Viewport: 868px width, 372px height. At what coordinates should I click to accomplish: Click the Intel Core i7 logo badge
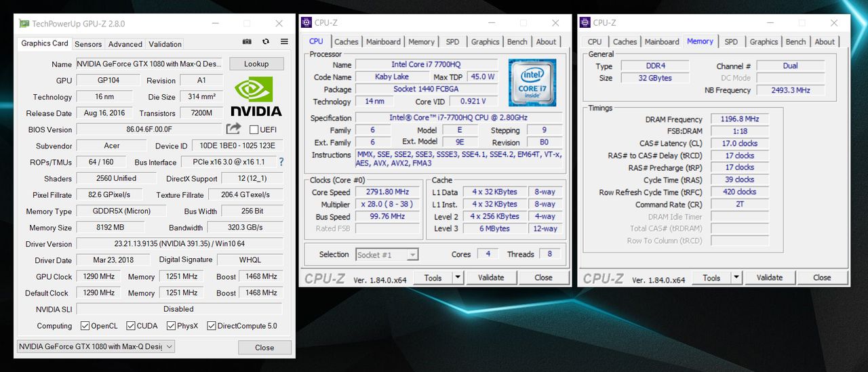coord(532,82)
